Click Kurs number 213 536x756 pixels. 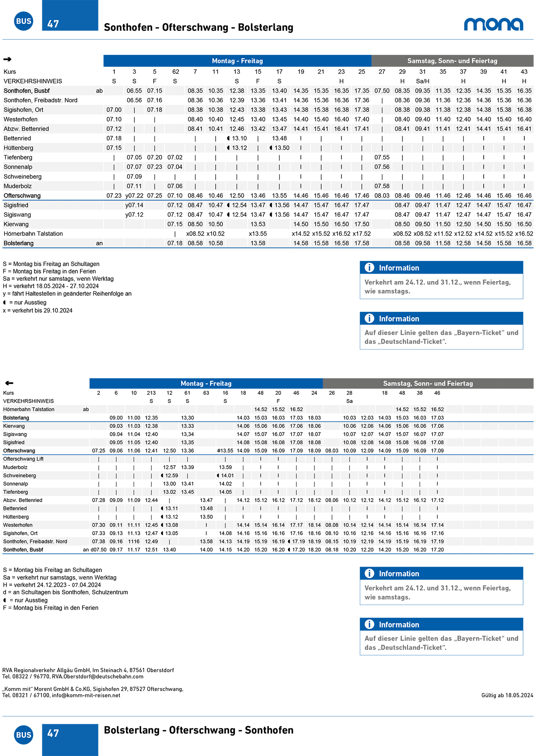tap(151, 393)
